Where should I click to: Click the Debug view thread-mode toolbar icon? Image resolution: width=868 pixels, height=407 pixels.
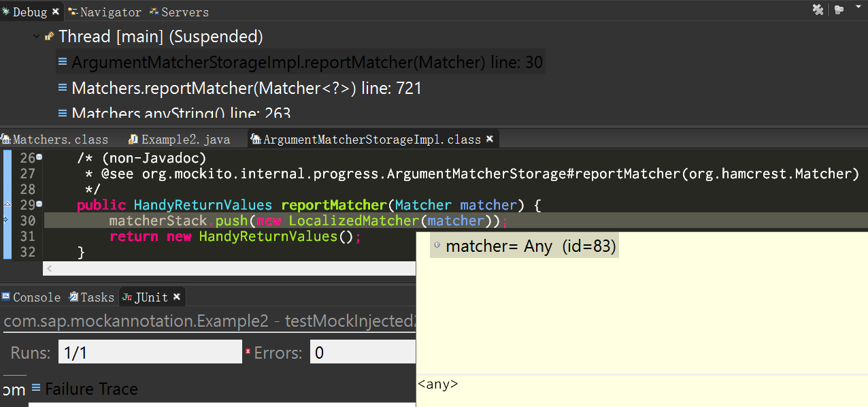pyautogui.click(x=839, y=10)
